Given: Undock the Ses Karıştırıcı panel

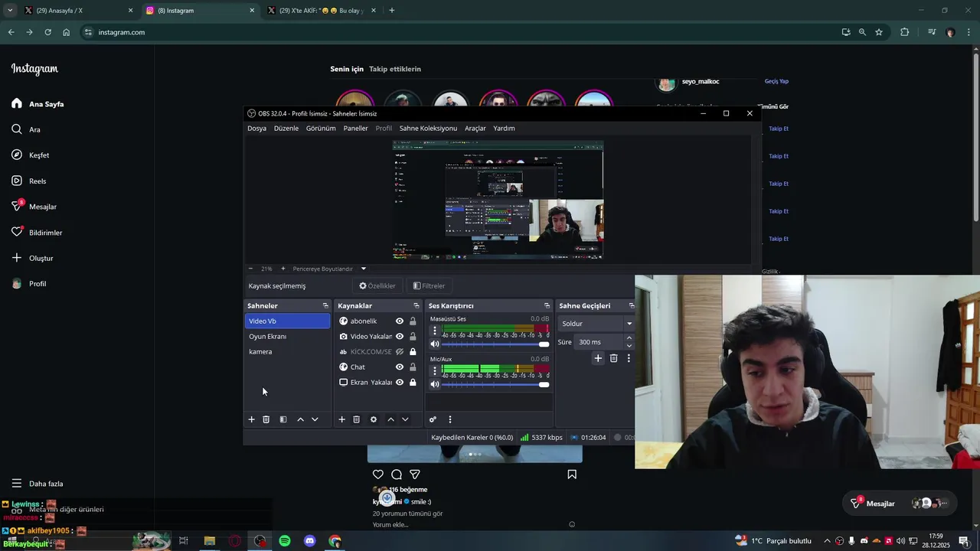Looking at the screenshot, I should (x=547, y=305).
